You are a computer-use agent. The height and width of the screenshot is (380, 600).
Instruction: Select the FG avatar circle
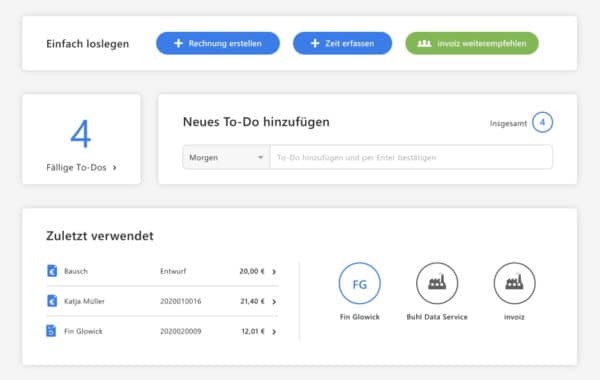click(x=359, y=284)
